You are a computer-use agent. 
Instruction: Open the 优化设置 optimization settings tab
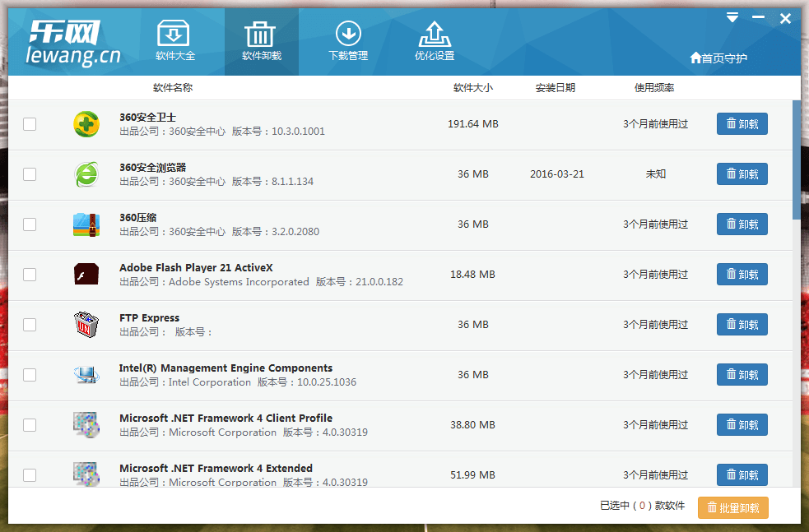435,41
